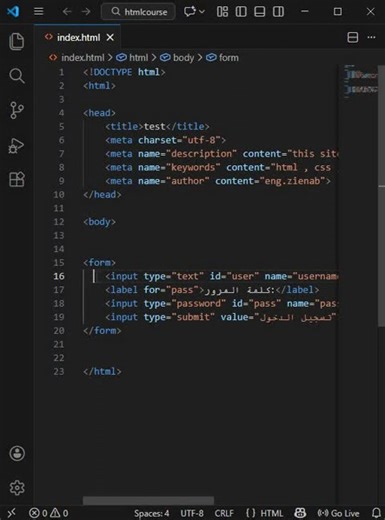Click the input type submit line
The width and height of the screenshot is (385, 520).
click(221, 317)
